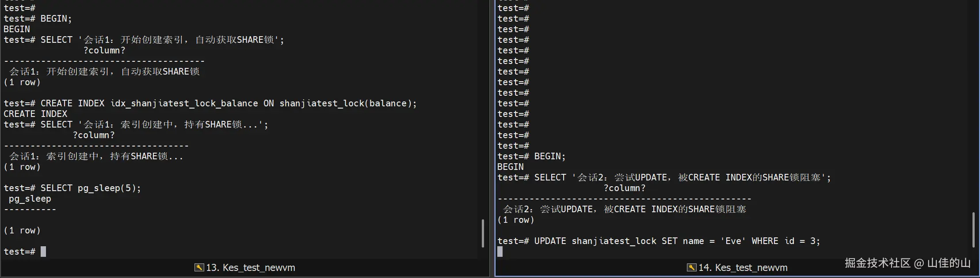Screen dimensions: 980x278
Task: Click the block cursor at left terminal prompt
Action: (43, 252)
